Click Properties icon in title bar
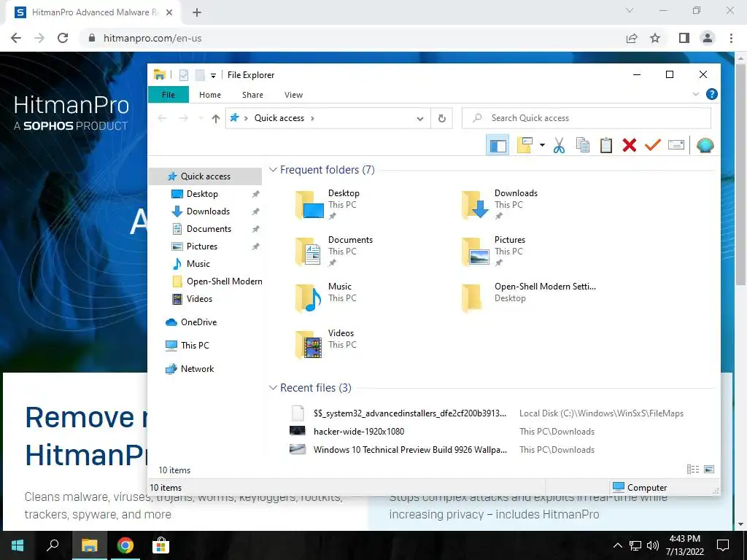Image resolution: width=747 pixels, height=560 pixels. click(184, 75)
